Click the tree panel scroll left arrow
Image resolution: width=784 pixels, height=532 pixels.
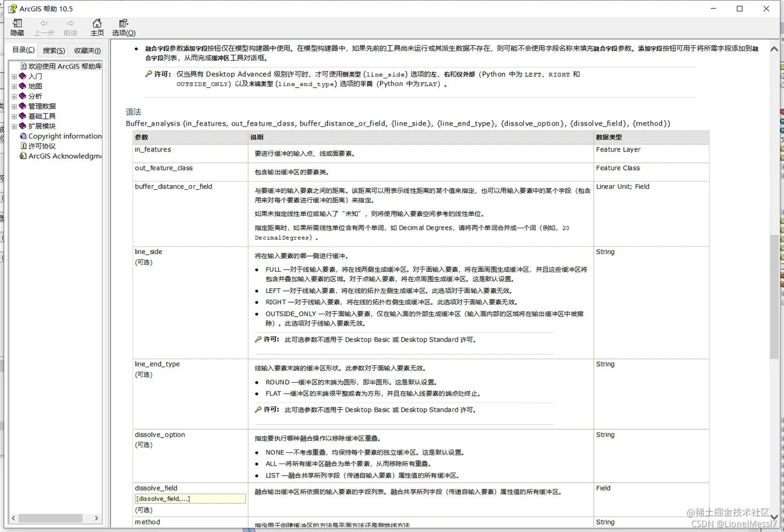tap(13, 518)
